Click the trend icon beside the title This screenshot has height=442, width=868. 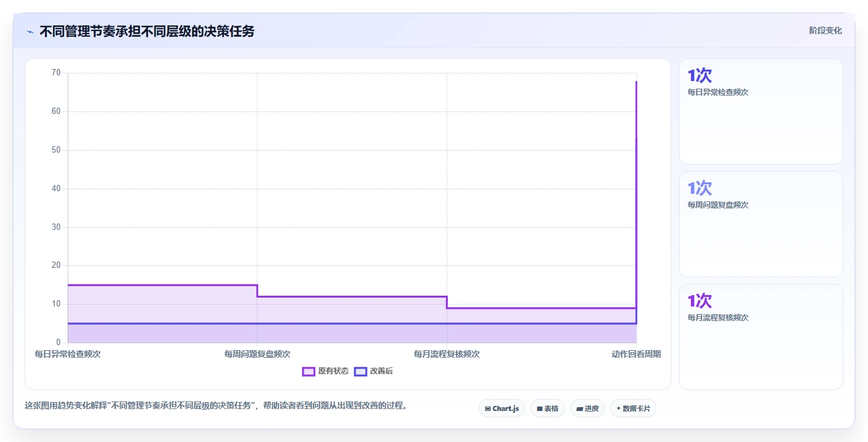pyautogui.click(x=30, y=32)
